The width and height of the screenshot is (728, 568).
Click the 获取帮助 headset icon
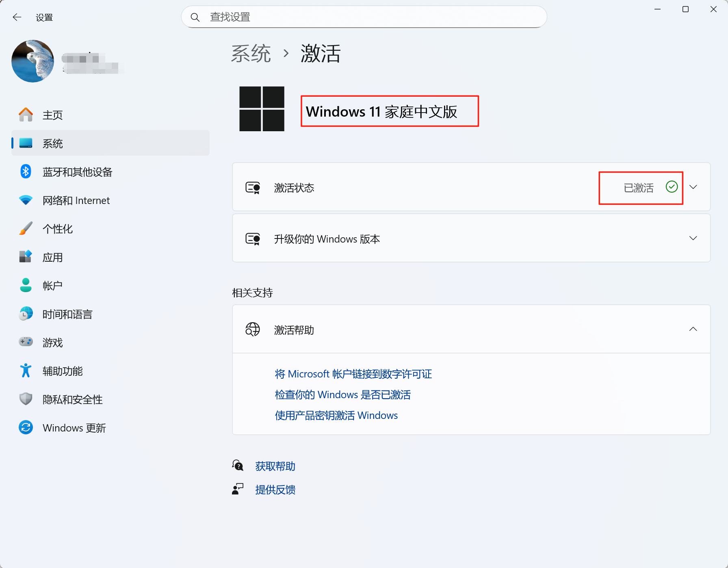coord(238,466)
